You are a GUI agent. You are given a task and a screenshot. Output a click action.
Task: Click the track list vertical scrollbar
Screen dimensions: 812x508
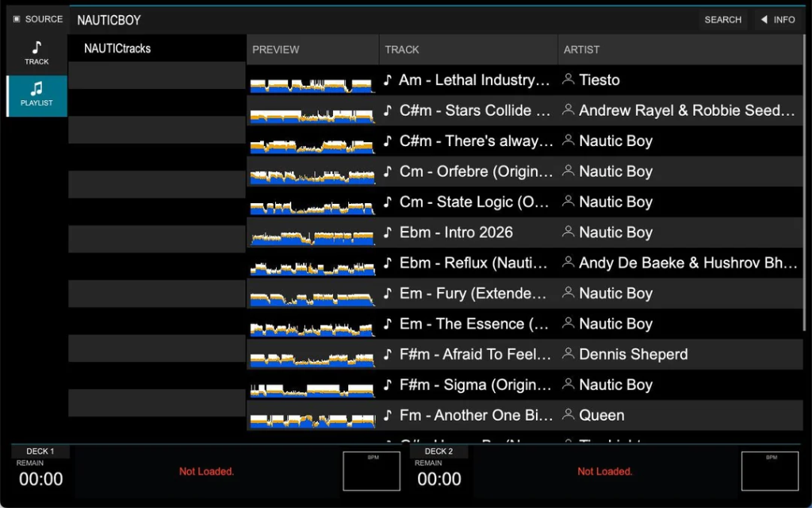(x=805, y=182)
